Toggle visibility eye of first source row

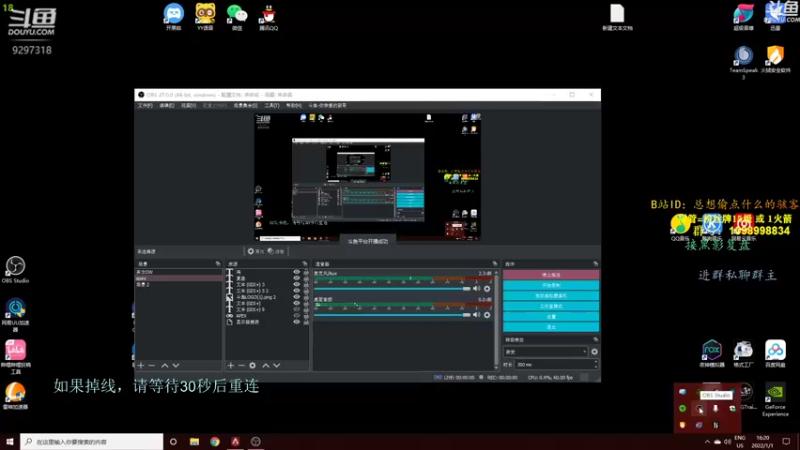pos(296,272)
